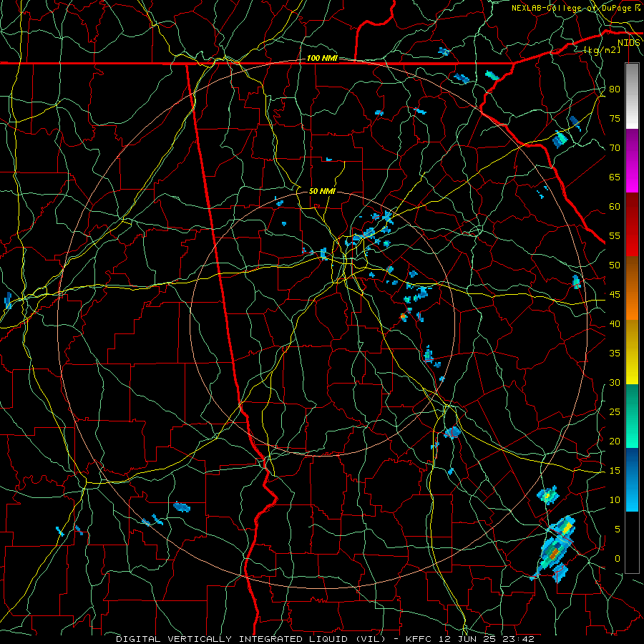
Task: Click the 15 value on the VIL scale
Action: 615,471
